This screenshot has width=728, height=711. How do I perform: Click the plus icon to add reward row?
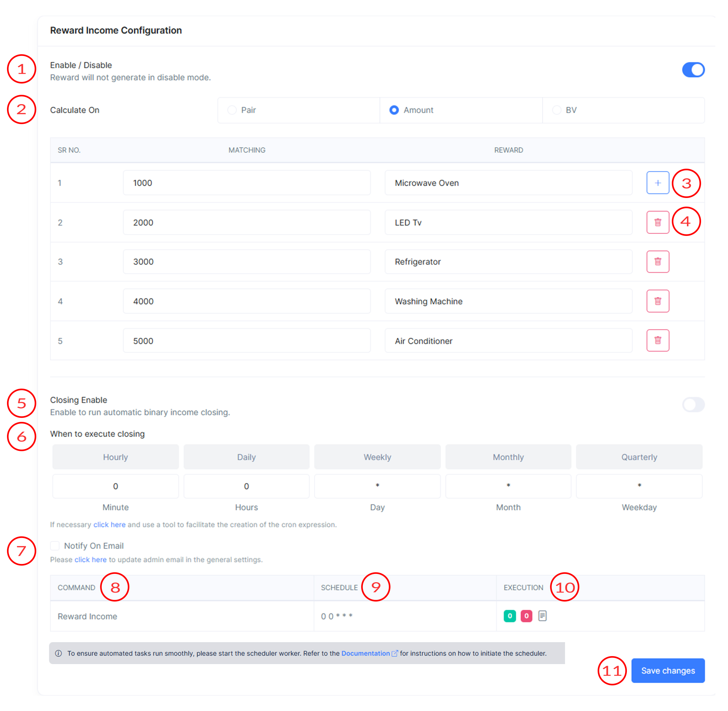point(657,183)
